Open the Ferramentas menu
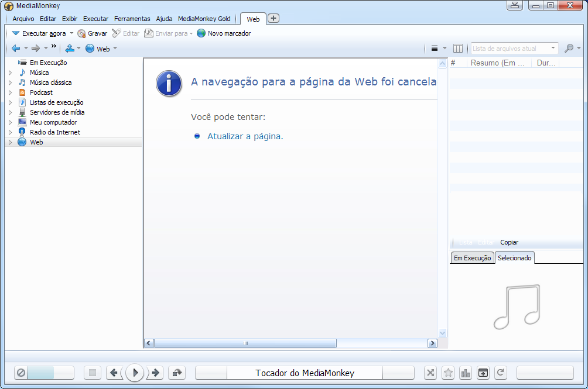This screenshot has width=588, height=389. click(132, 19)
